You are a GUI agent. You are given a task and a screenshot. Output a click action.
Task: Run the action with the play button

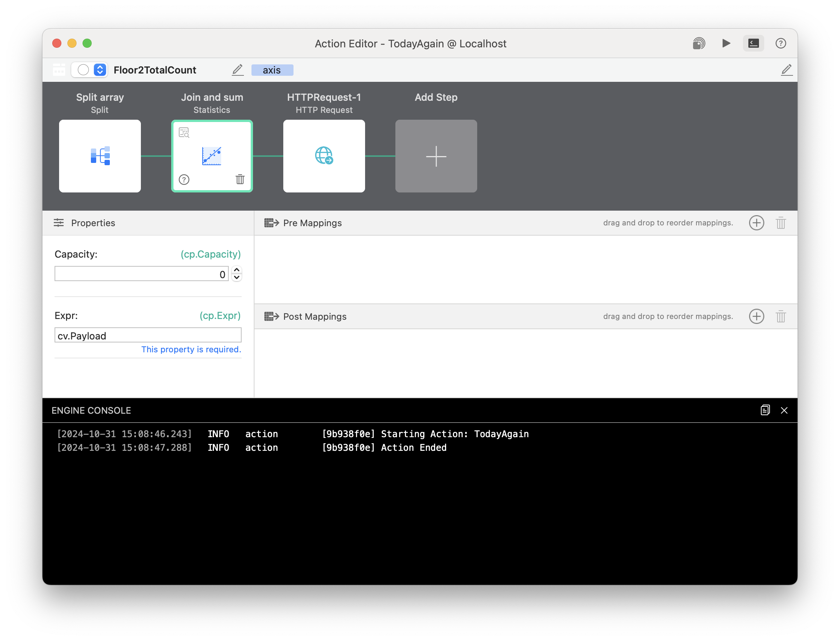726,43
